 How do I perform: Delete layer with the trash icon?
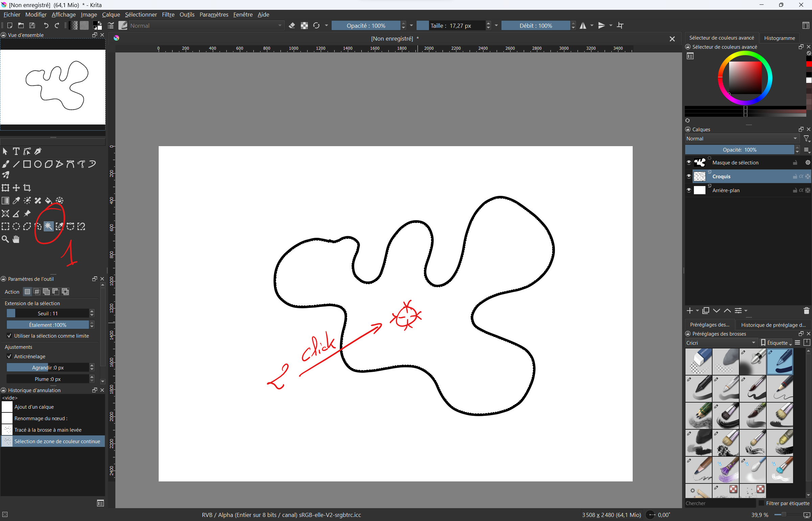[806, 311]
